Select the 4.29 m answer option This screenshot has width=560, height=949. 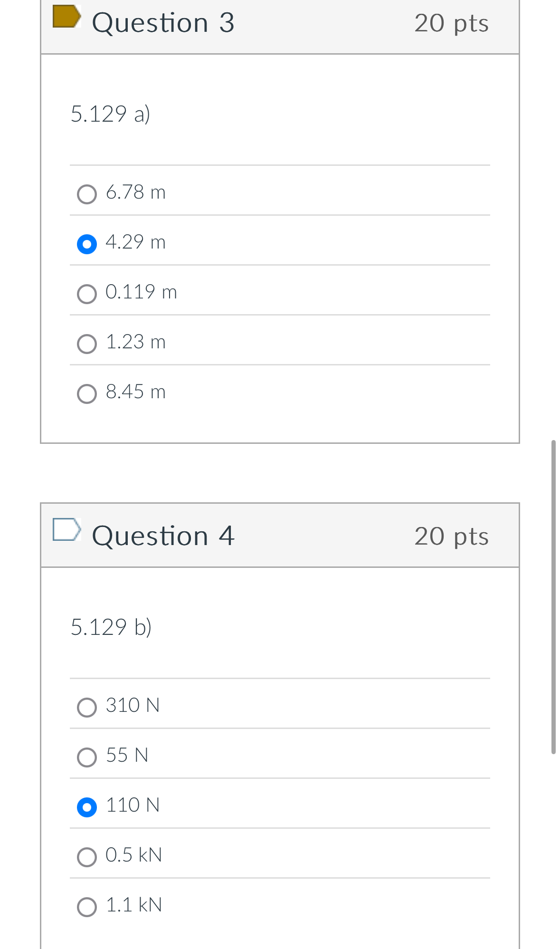point(86,244)
